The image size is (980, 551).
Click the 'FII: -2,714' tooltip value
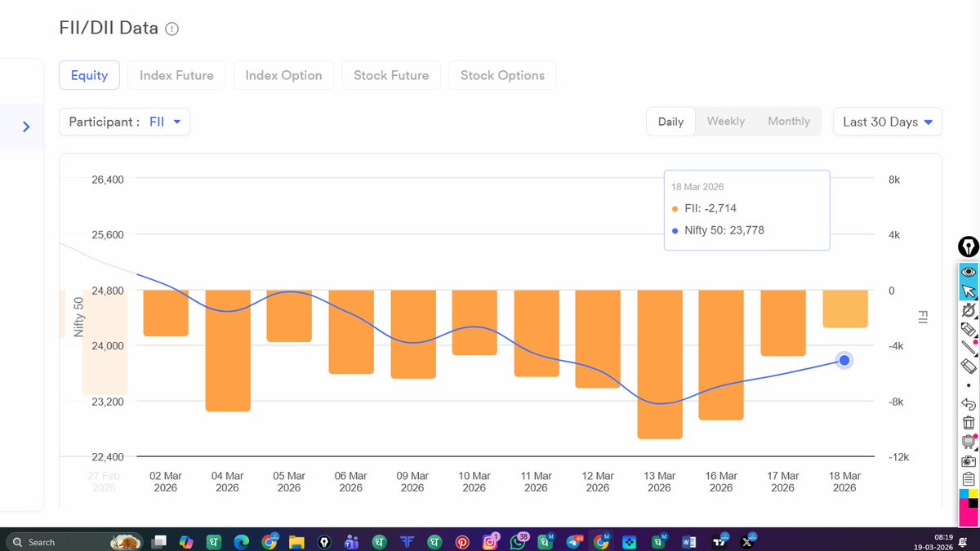(x=710, y=208)
